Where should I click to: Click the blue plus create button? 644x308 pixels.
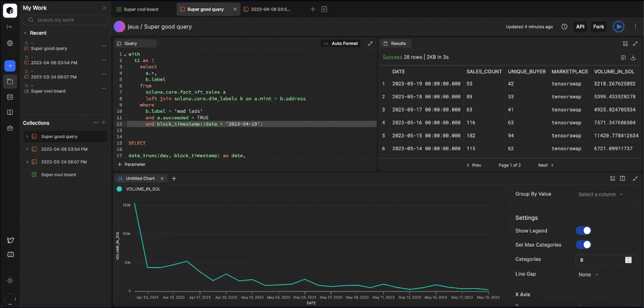tap(10, 66)
